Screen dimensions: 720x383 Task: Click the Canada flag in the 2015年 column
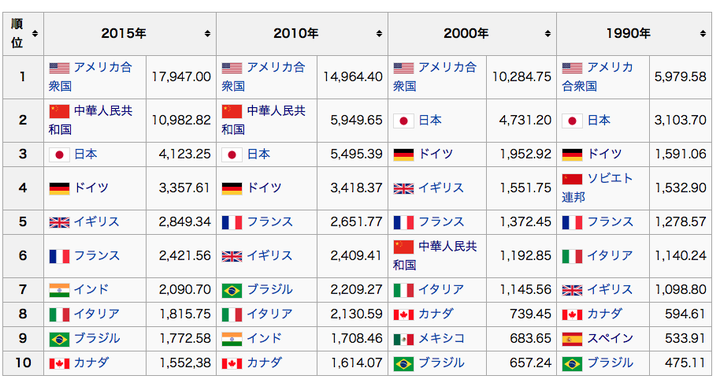59,364
